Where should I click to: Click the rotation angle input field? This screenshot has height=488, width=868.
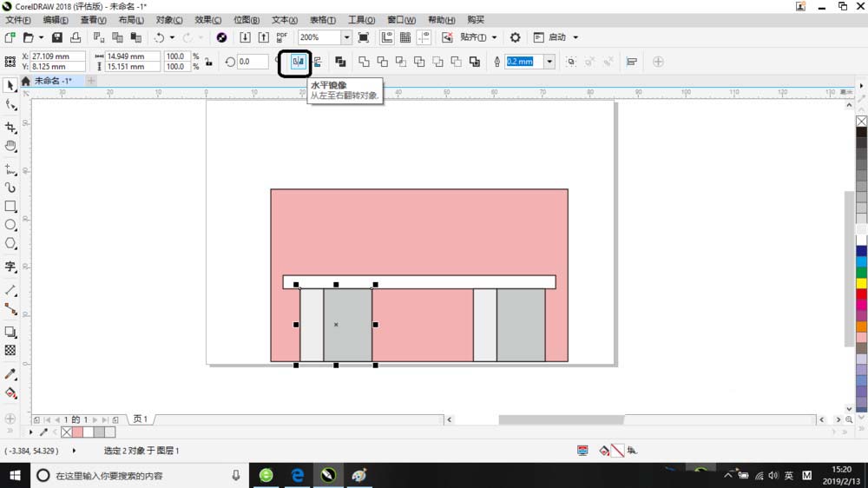pos(254,62)
